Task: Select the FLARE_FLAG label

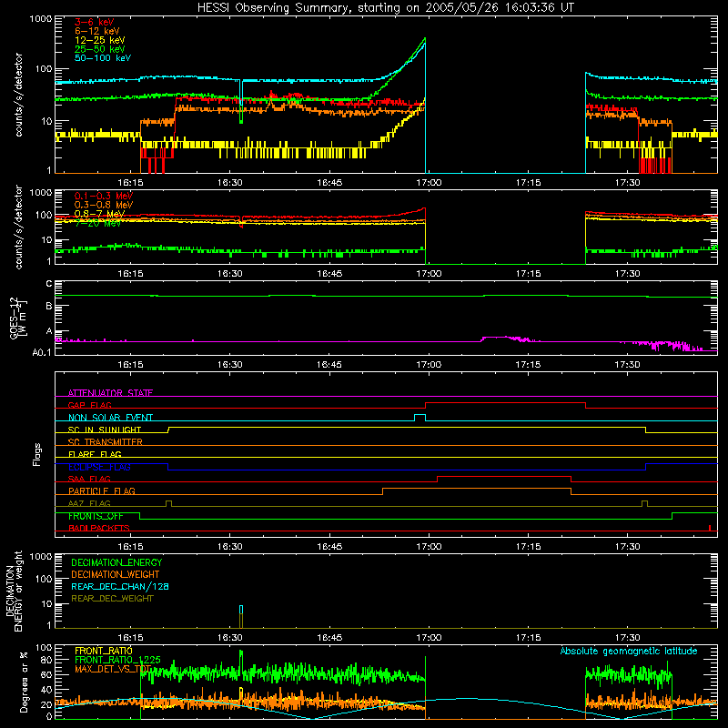Action: (x=95, y=454)
